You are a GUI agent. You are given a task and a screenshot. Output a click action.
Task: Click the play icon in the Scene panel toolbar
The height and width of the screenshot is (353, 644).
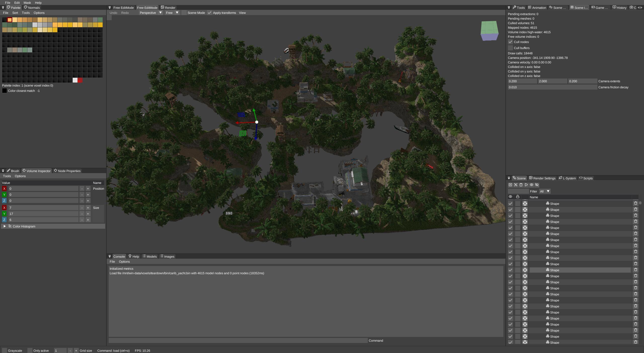pyautogui.click(x=526, y=185)
